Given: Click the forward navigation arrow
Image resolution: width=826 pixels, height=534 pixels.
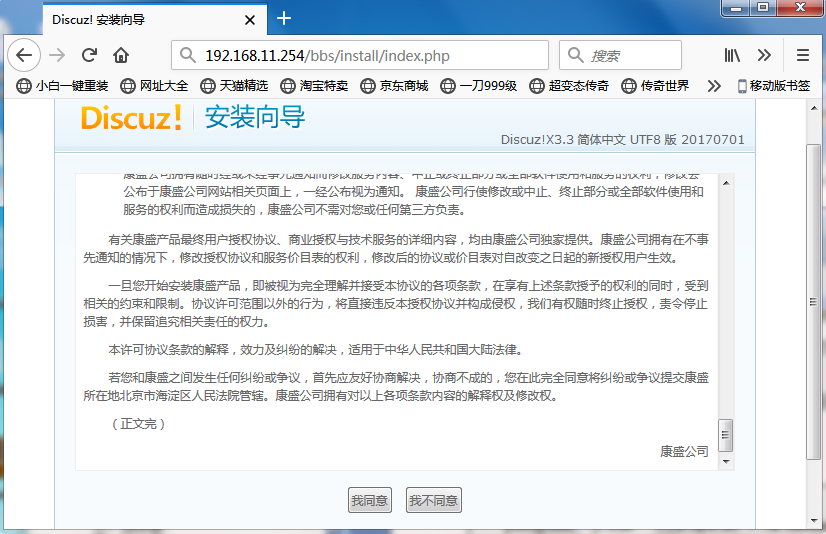Looking at the screenshot, I should tap(57, 55).
